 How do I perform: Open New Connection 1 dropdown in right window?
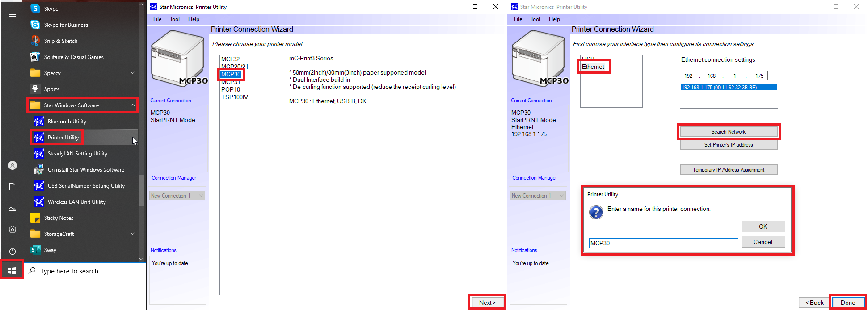pyautogui.click(x=538, y=196)
